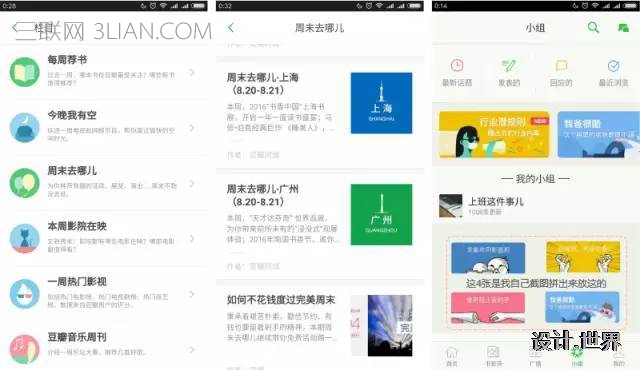Go back from 周末去哪儿 page

click(x=231, y=27)
